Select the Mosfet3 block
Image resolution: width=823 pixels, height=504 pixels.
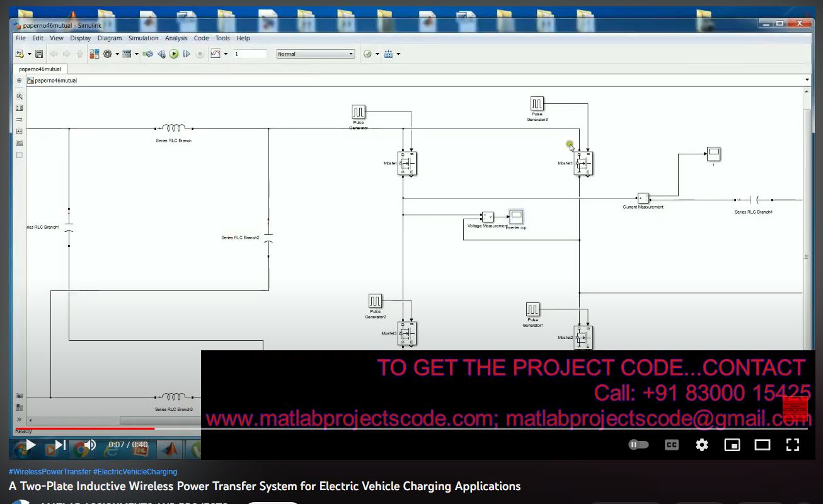click(407, 333)
